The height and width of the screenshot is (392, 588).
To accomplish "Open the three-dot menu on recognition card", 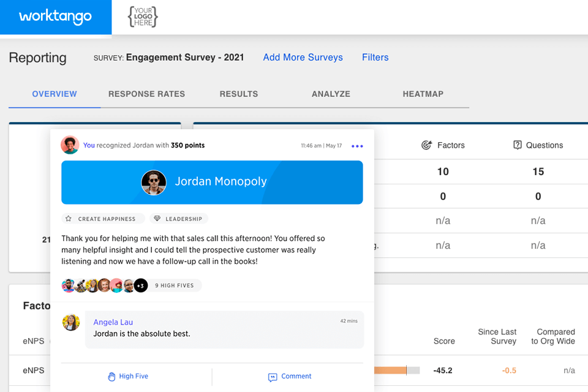I will click(x=357, y=146).
